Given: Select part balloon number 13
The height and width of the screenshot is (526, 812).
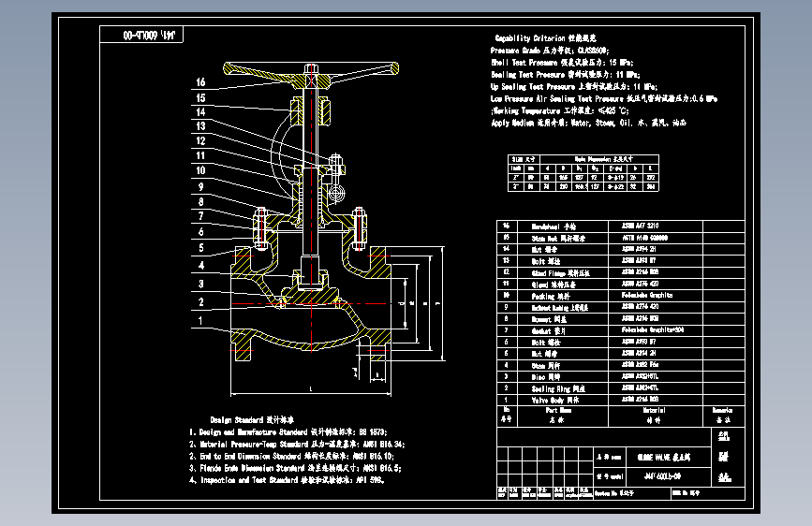Looking at the screenshot, I should click(x=200, y=125).
